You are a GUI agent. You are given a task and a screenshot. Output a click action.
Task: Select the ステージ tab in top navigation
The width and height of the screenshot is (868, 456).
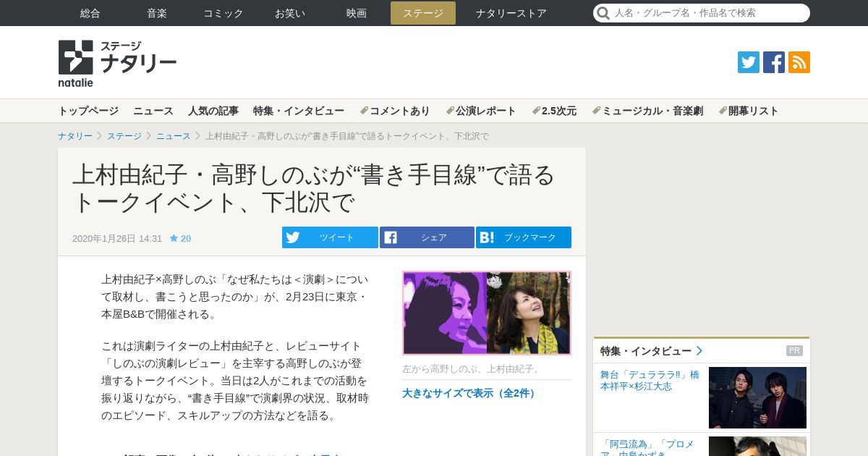pyautogui.click(x=423, y=13)
